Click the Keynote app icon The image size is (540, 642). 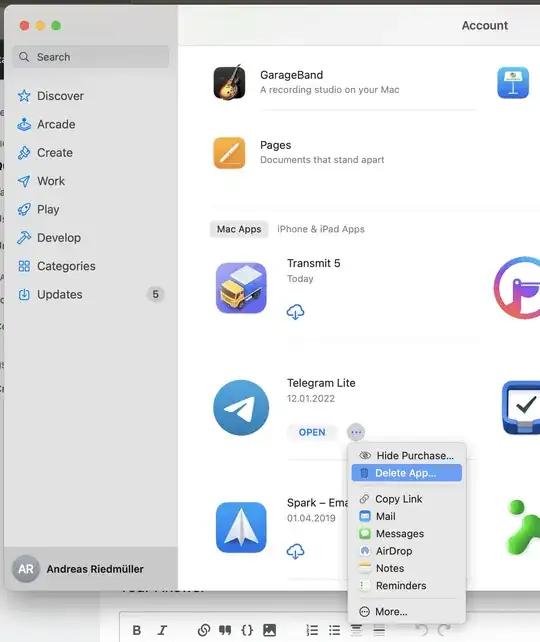[x=513, y=82]
